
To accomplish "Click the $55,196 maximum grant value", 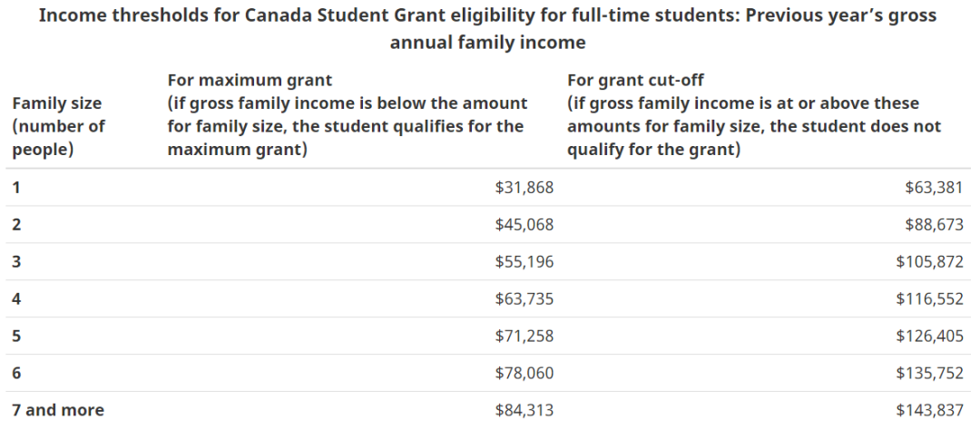I will pyautogui.click(x=524, y=262).
